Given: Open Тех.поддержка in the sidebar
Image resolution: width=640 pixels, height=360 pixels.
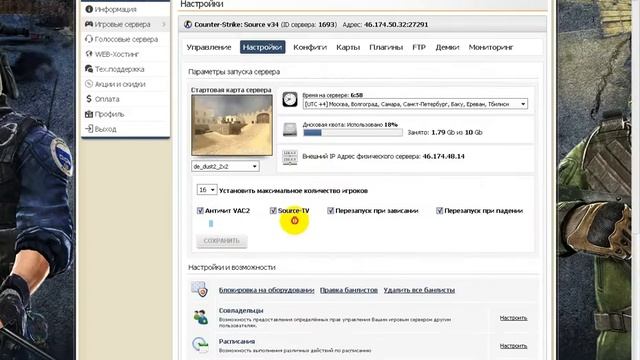Looking at the screenshot, I should point(119,69).
